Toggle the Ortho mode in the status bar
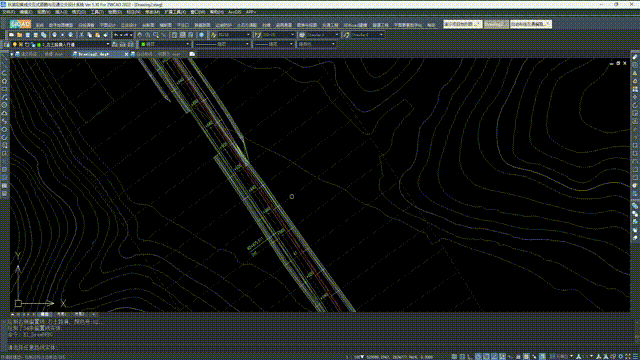Image resolution: width=640 pixels, height=360 pixels. 470,357
